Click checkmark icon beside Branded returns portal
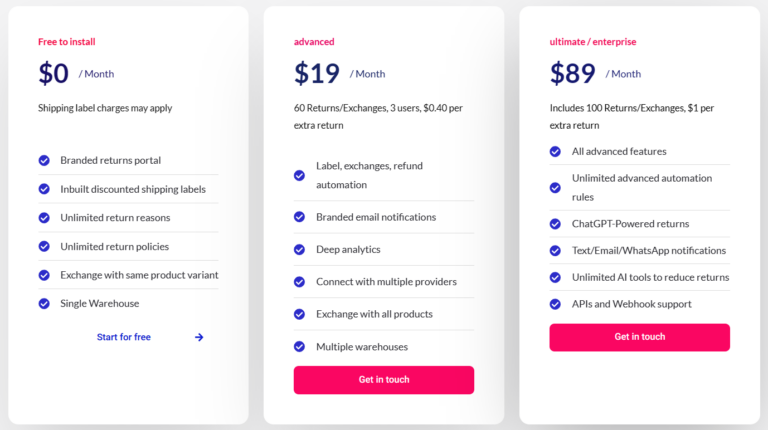The height and width of the screenshot is (430, 768). click(44, 160)
